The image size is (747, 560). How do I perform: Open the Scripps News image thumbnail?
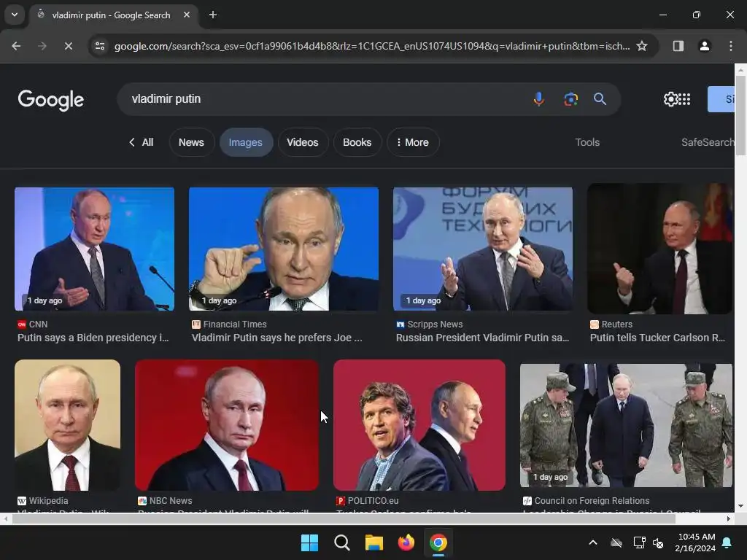(x=483, y=249)
